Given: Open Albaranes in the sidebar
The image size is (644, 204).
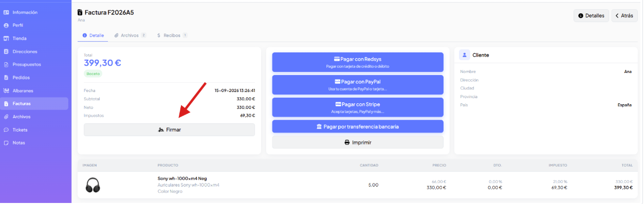Looking at the screenshot, I should pyautogui.click(x=34, y=91).
